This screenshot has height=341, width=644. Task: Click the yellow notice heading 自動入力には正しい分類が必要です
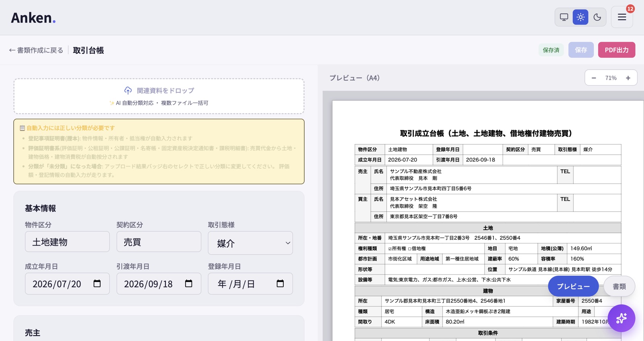click(71, 128)
